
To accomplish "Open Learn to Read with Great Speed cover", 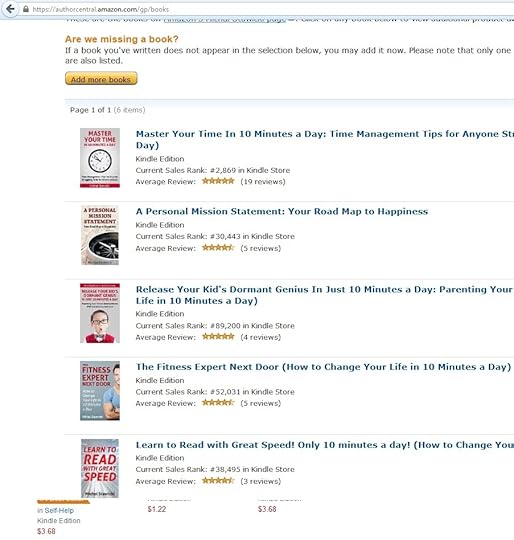I will tap(100, 468).
